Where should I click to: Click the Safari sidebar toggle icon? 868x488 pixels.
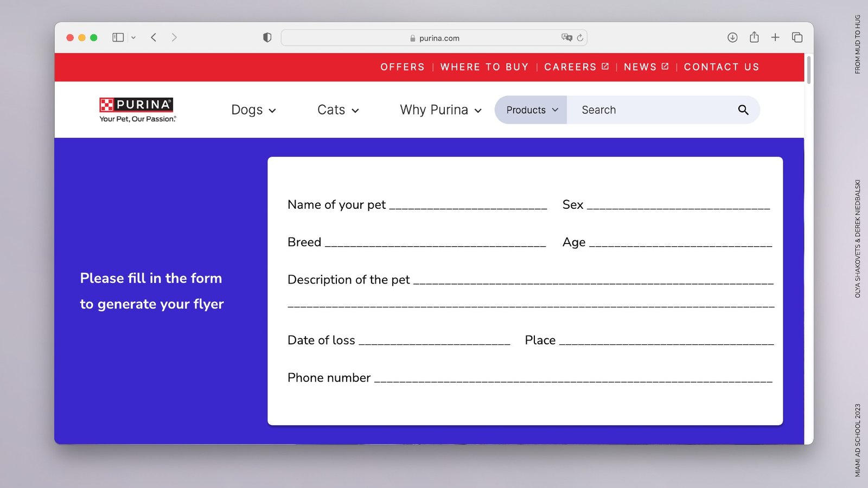click(118, 37)
